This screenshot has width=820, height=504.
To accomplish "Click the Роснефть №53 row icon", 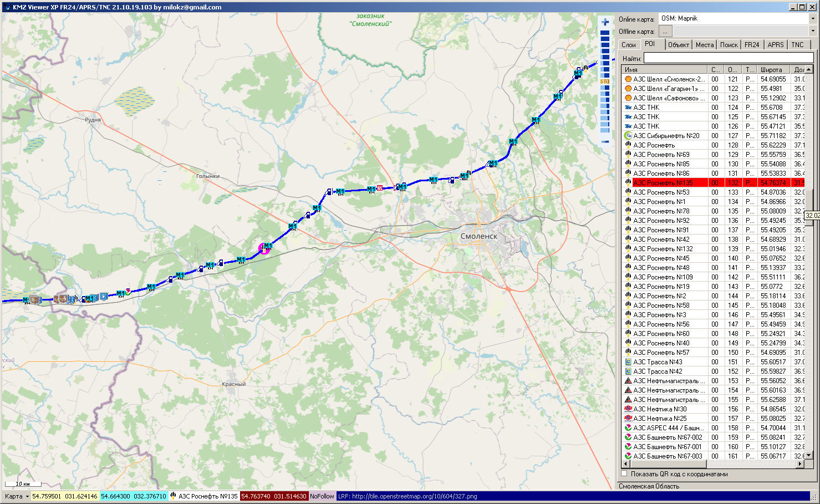I will click(628, 192).
